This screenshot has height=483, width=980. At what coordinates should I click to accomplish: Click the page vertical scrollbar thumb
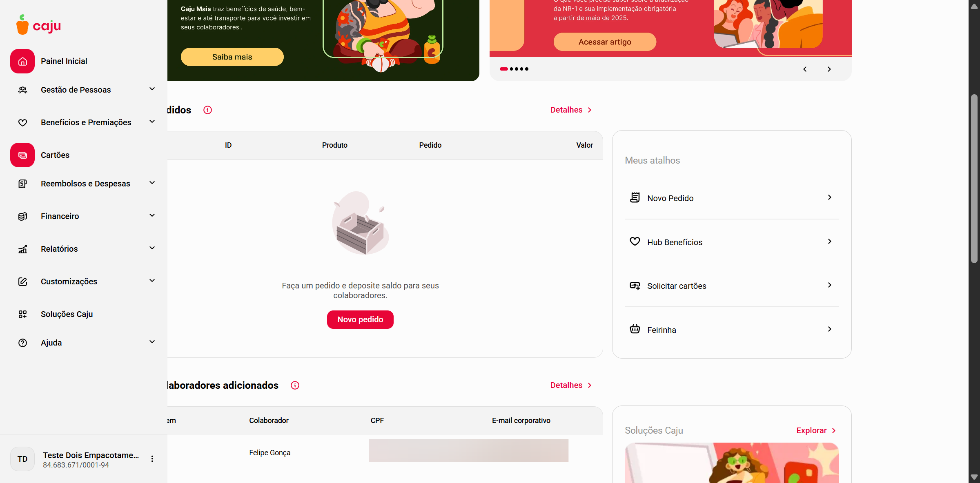(x=974, y=179)
